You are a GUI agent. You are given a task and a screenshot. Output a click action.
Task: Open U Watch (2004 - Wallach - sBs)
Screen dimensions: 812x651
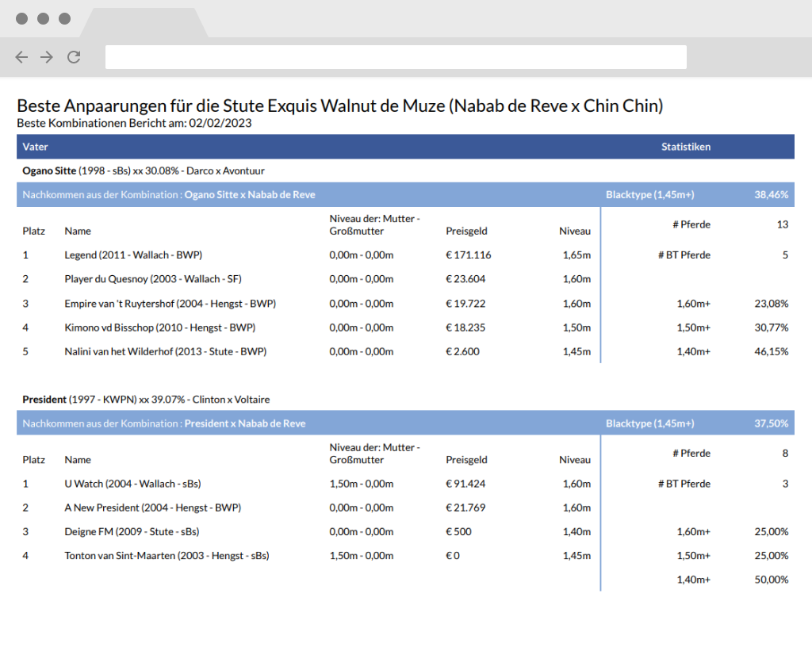point(132,484)
